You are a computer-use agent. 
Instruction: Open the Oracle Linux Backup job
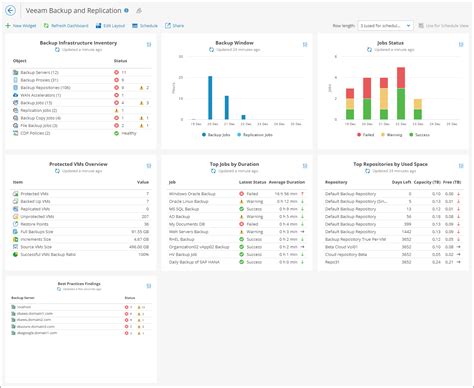point(188,201)
